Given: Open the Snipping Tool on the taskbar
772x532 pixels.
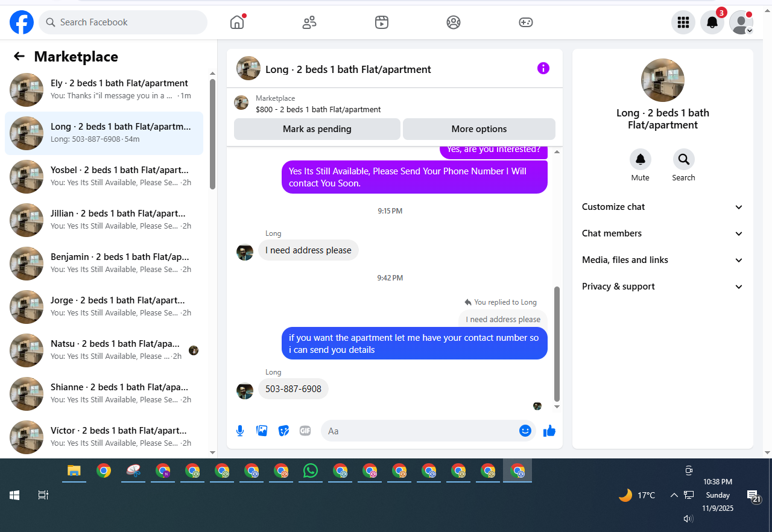Looking at the screenshot, I should [133, 471].
